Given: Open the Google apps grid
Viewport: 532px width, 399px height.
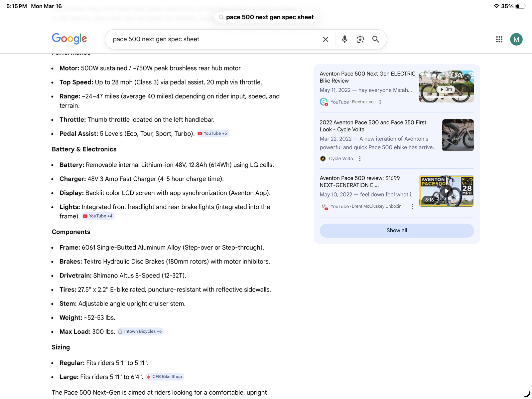Looking at the screenshot, I should (x=499, y=39).
